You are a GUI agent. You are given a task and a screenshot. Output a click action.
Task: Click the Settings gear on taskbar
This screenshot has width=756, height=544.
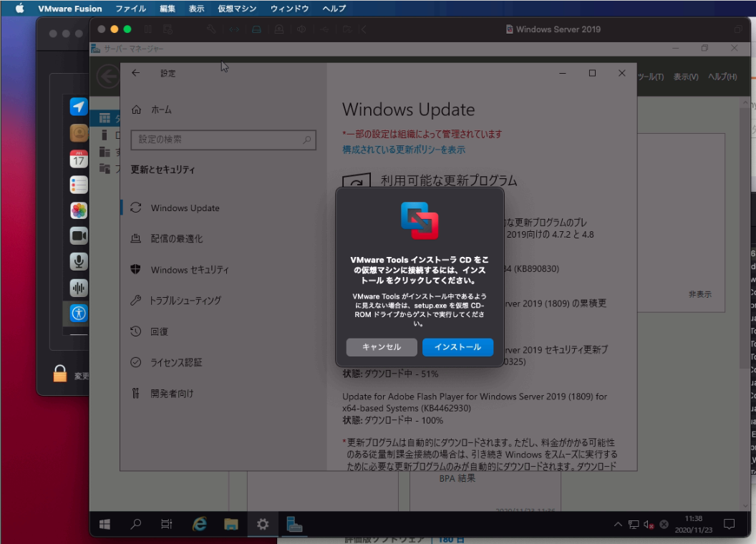pos(262,524)
